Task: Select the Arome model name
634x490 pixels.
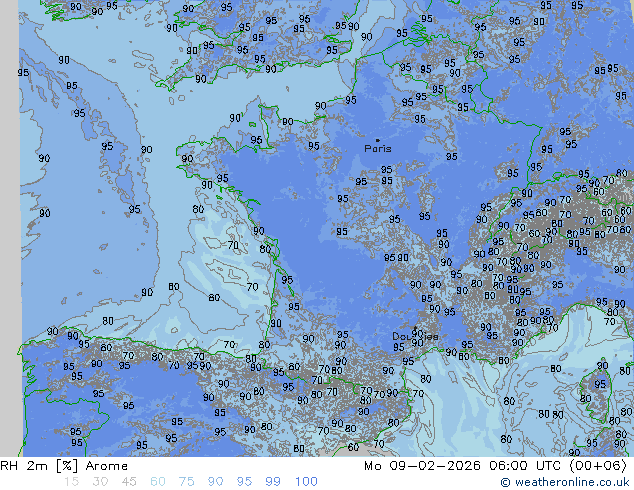Action: [106, 466]
